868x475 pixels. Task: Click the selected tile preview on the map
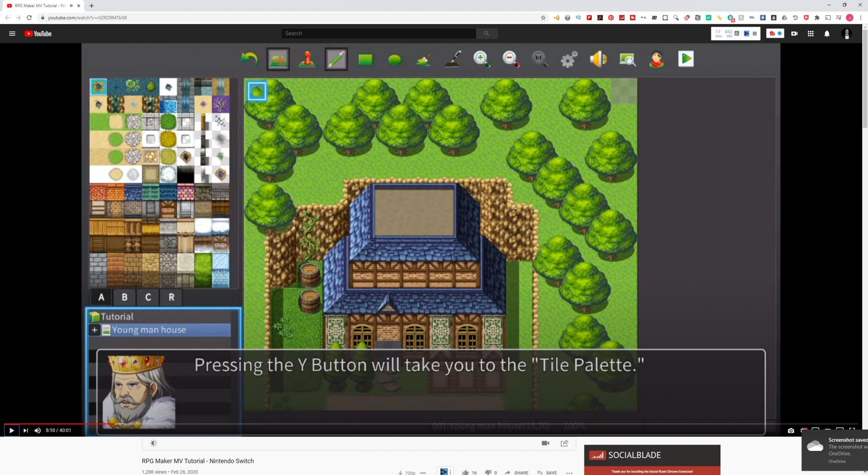point(257,91)
